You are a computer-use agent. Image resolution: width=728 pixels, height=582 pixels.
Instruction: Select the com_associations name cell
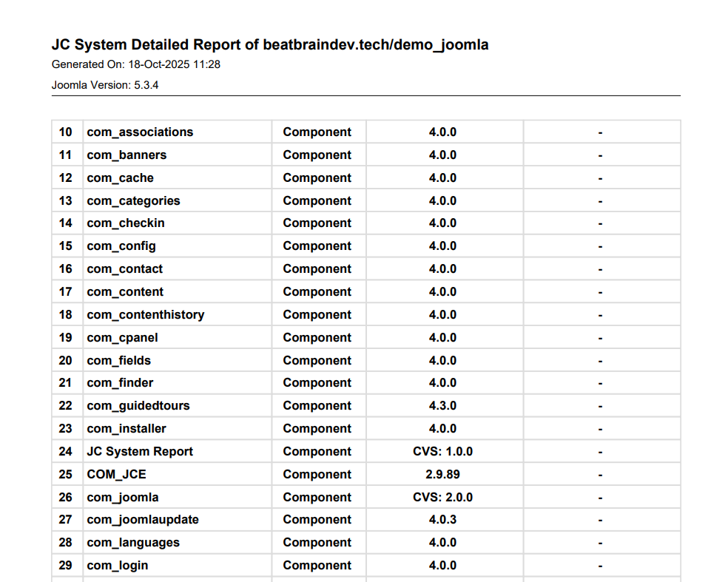[x=140, y=132]
